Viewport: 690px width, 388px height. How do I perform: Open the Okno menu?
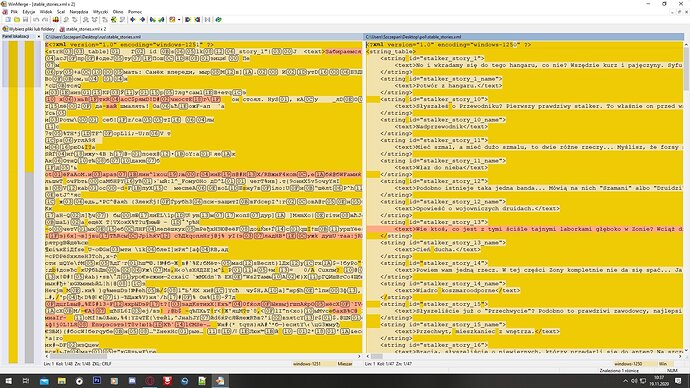tap(118, 12)
